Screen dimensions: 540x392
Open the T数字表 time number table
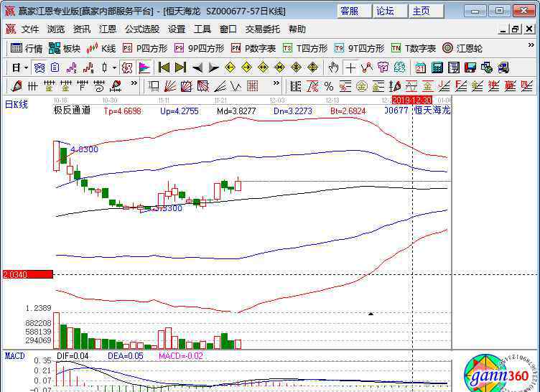[x=414, y=49]
